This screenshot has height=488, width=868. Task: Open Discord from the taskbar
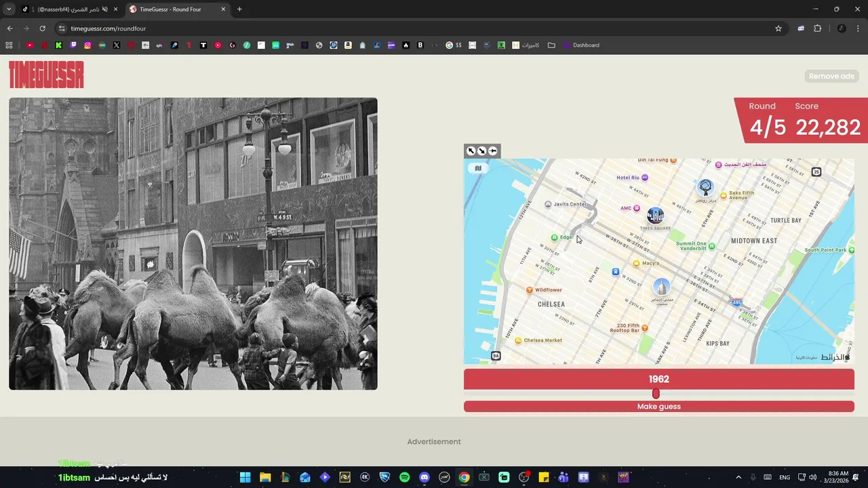pos(425,477)
